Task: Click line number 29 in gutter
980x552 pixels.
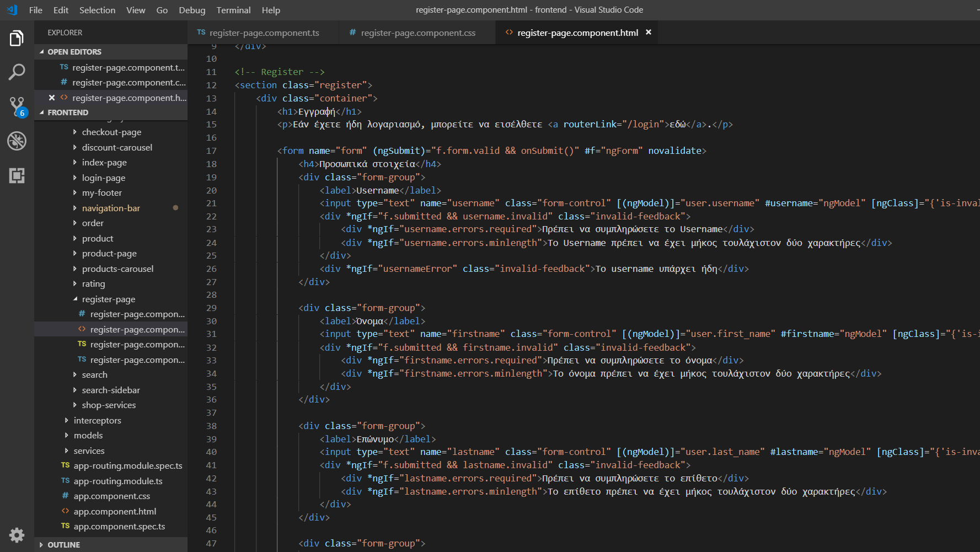Action: click(x=211, y=308)
